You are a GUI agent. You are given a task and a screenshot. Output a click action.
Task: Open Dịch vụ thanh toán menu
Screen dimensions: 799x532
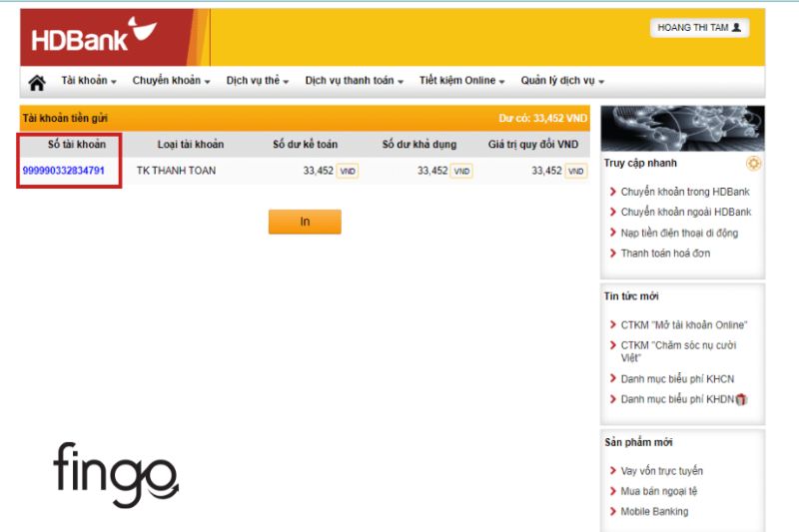355,81
